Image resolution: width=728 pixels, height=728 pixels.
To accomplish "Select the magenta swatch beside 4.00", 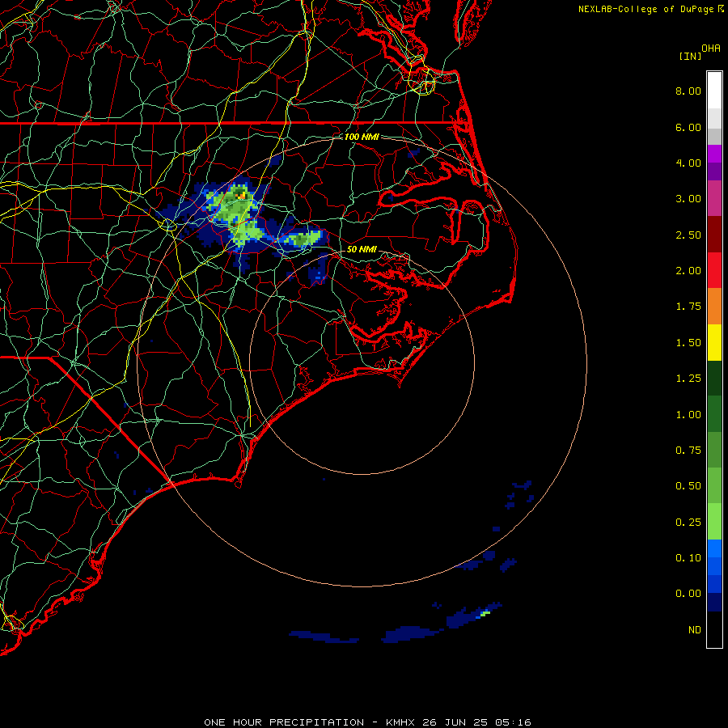I will tap(714, 154).
